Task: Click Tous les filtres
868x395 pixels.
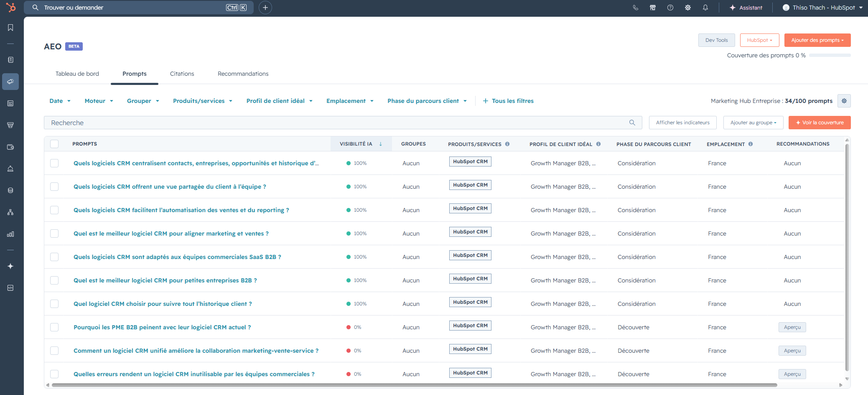Action: coord(508,101)
